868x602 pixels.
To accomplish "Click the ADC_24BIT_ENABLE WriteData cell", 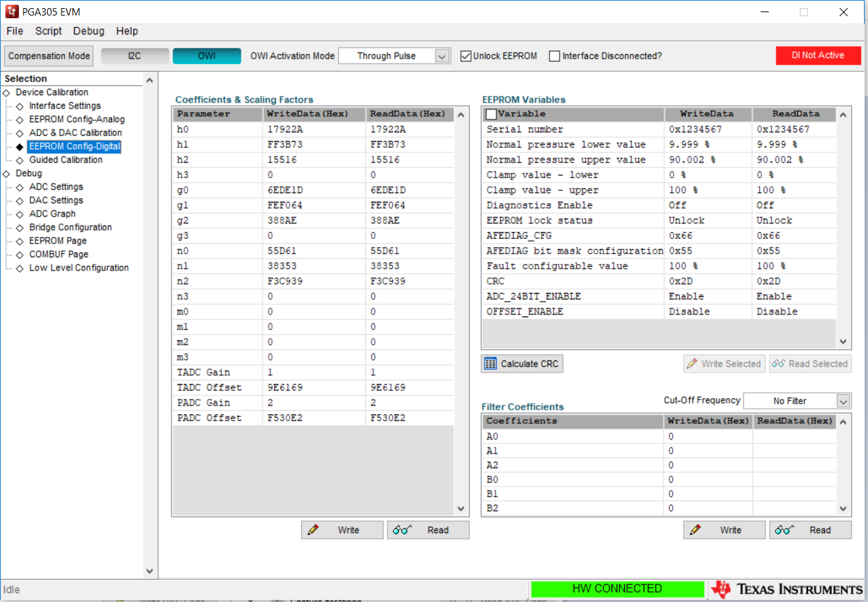I will [x=709, y=296].
